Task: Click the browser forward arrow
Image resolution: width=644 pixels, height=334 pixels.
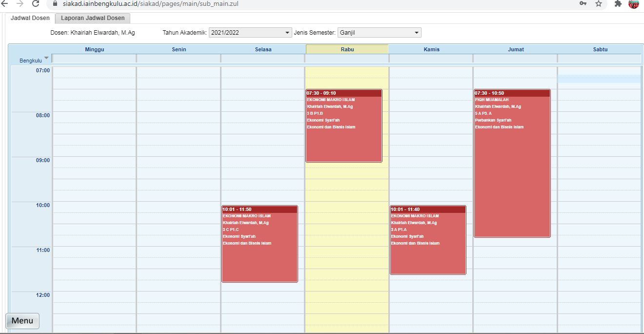Action: 20,4
